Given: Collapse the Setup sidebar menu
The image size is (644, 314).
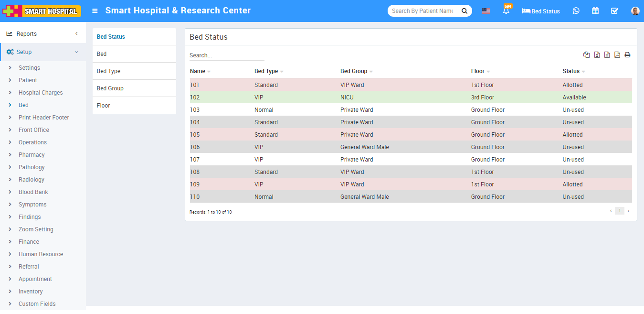Looking at the screenshot, I should click(x=43, y=52).
